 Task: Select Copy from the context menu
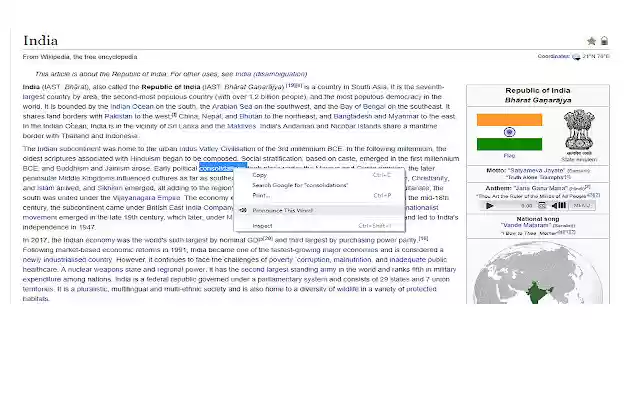pyautogui.click(x=260, y=175)
